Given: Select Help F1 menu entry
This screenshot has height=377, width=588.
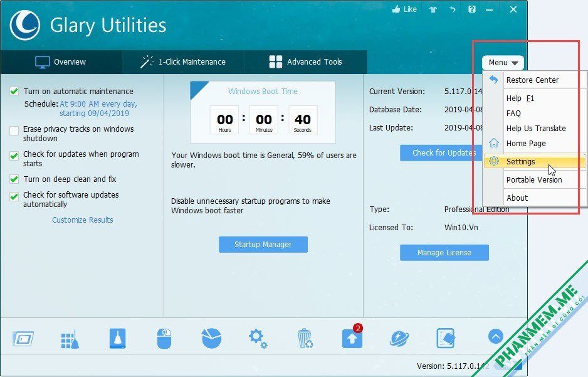Looking at the screenshot, I should 534,98.
